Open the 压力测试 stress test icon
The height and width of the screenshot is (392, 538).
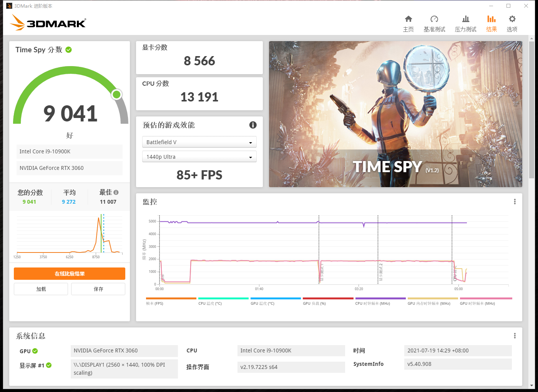click(466, 19)
